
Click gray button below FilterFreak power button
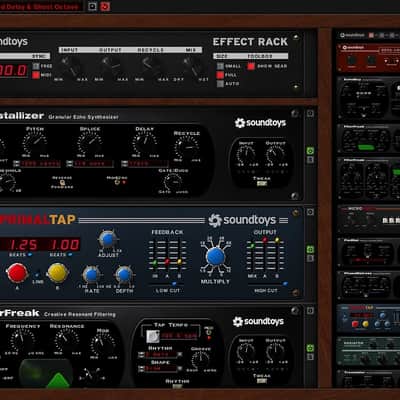[310, 357]
